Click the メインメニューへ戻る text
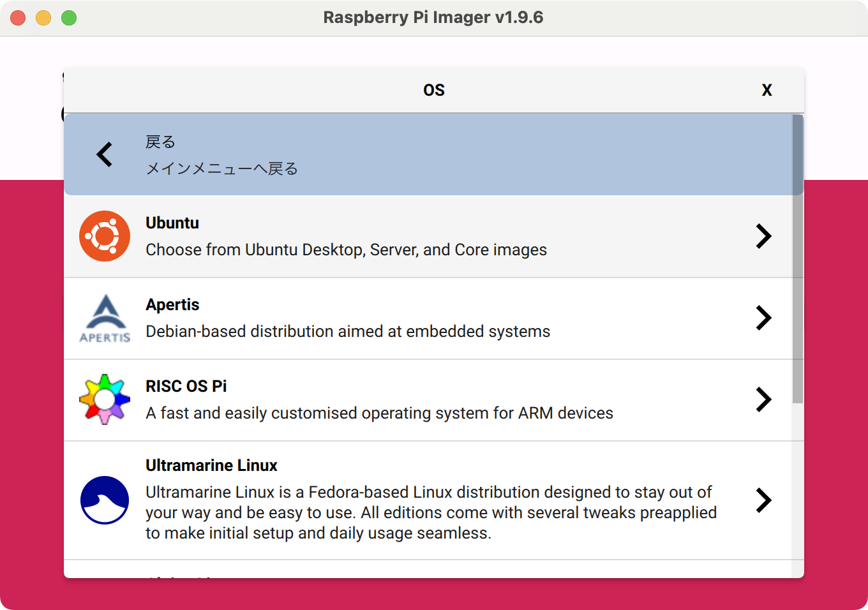868x610 pixels. tap(221, 168)
